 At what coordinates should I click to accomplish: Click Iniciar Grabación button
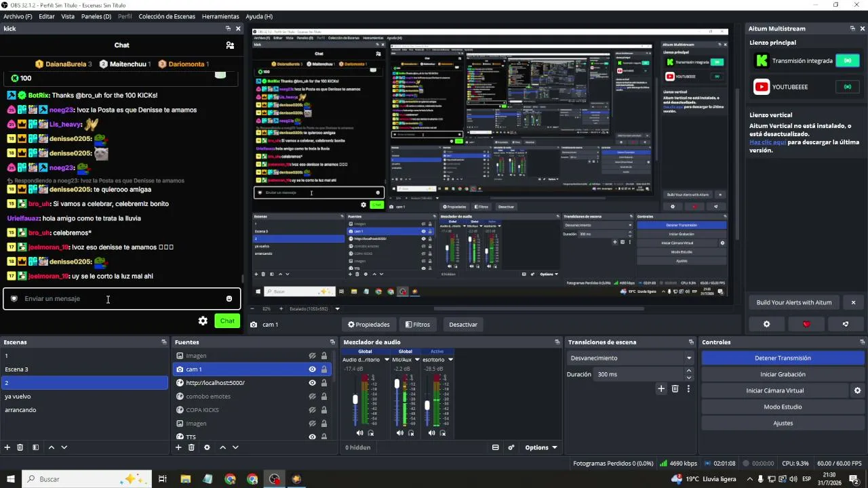tap(783, 374)
